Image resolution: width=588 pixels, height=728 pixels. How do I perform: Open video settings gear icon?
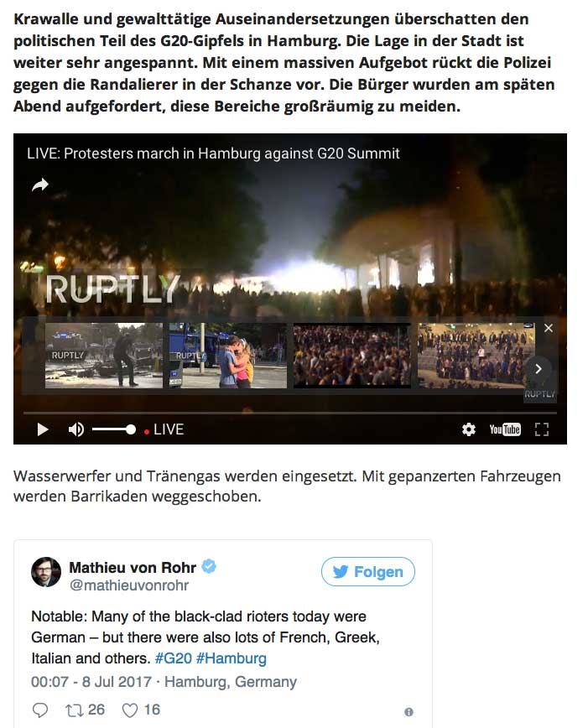[x=469, y=429]
